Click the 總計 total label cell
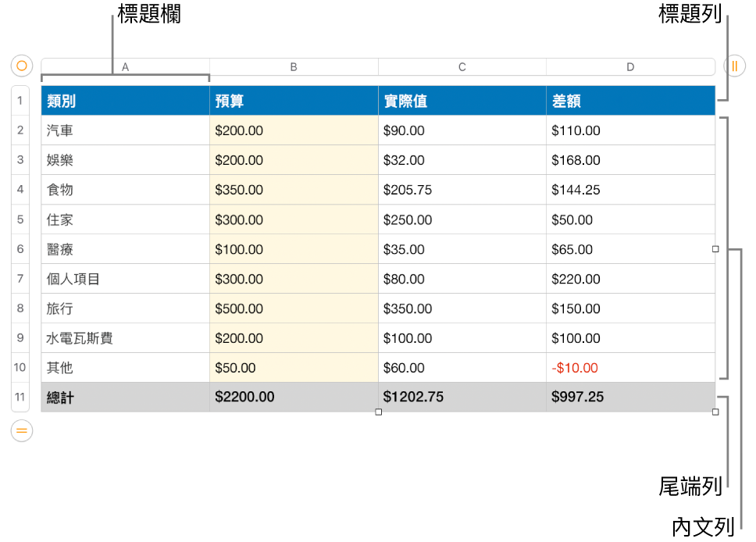The image size is (756, 542). pos(125,397)
